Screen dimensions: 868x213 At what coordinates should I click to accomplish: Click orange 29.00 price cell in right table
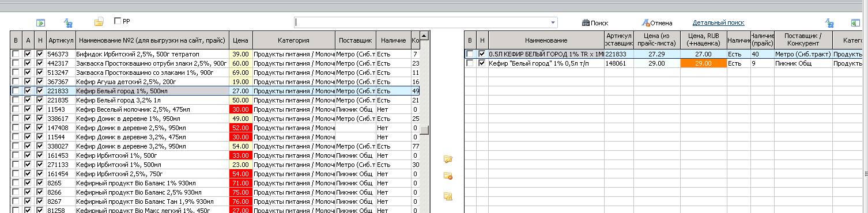pyautogui.click(x=703, y=63)
